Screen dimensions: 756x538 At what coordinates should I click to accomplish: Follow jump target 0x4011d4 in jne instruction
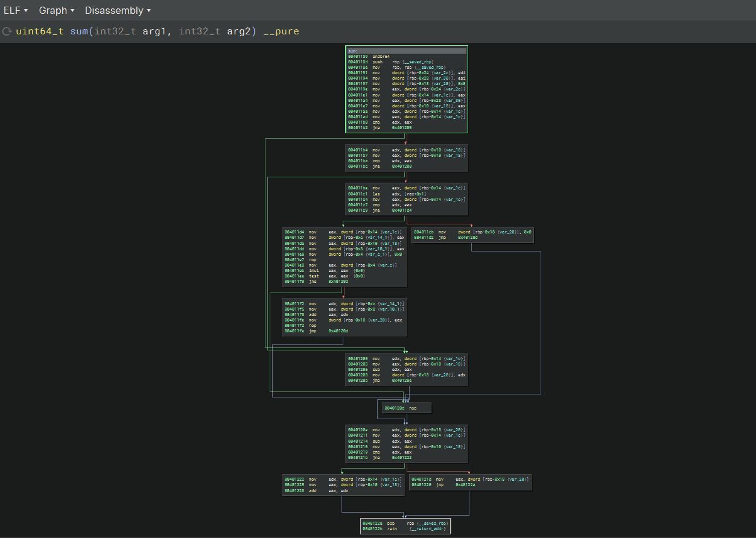[402, 210]
